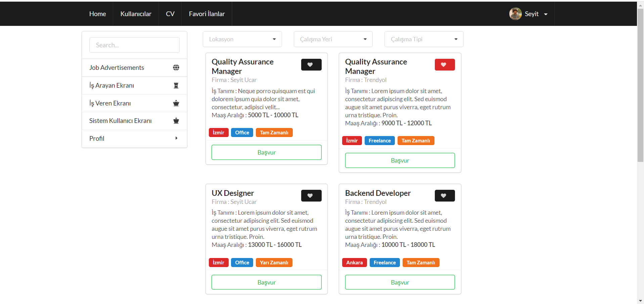The height and width of the screenshot is (304, 644).
Task: Open the Kullanıcılar page
Action: point(136,14)
